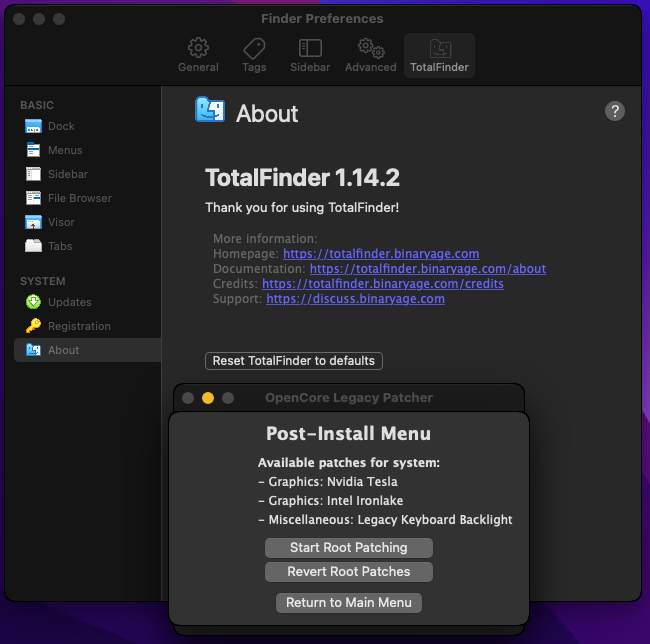This screenshot has width=650, height=644.
Task: Click 'Graphics: Nvidia Tesla' patch entry
Action: click(x=327, y=482)
